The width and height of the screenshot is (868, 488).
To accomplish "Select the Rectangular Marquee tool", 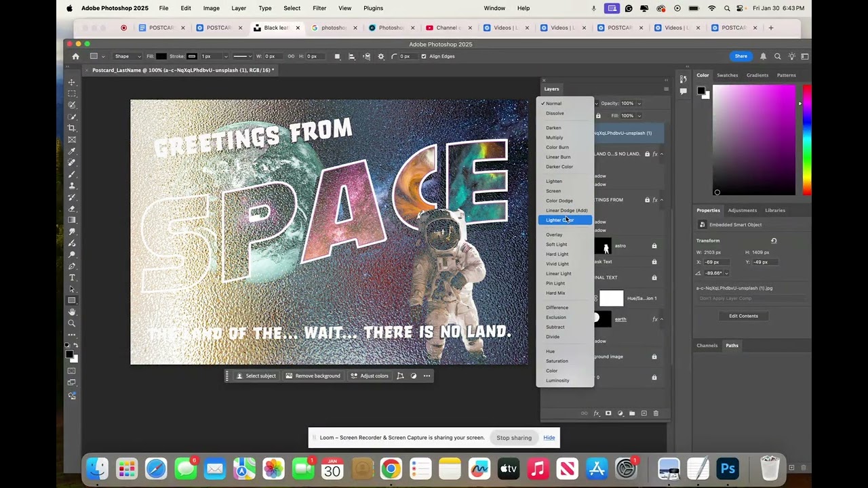I will [x=72, y=94].
